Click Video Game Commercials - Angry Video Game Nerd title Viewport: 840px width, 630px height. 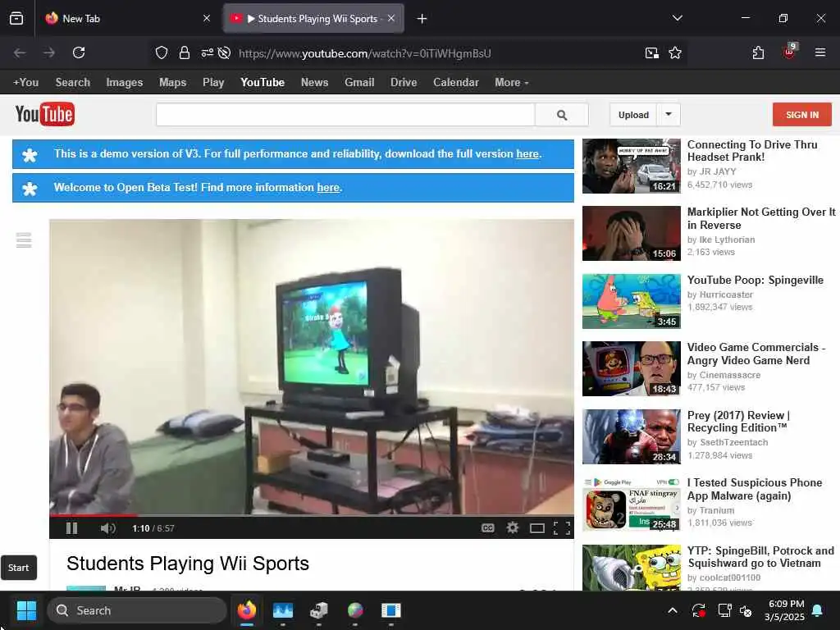tap(756, 354)
